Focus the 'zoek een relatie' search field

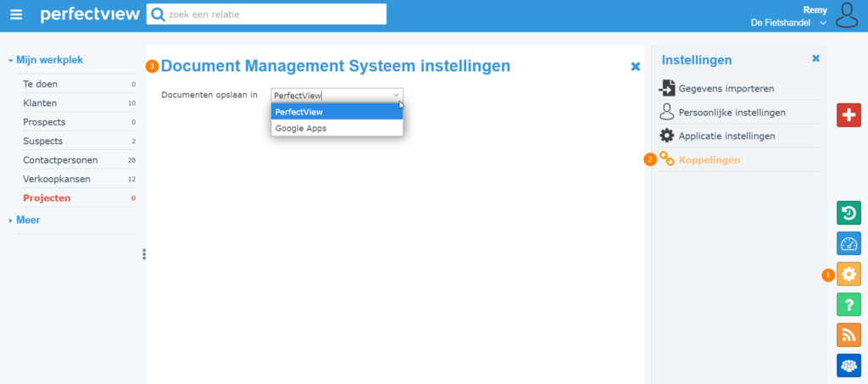click(266, 14)
